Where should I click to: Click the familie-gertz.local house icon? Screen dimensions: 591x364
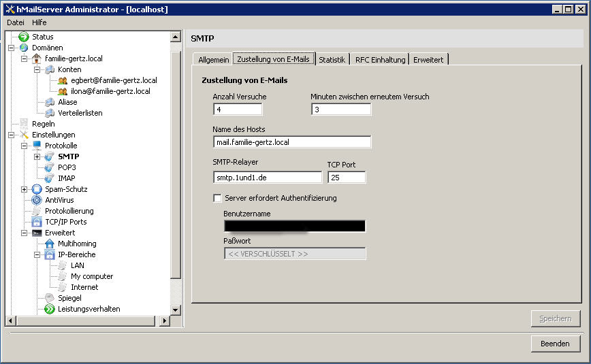(37, 59)
